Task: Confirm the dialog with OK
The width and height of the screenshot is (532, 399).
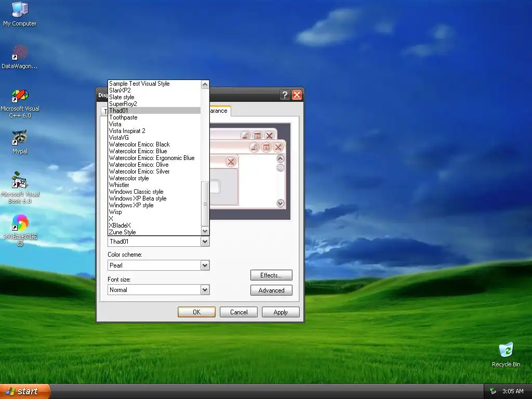Action: click(x=196, y=312)
